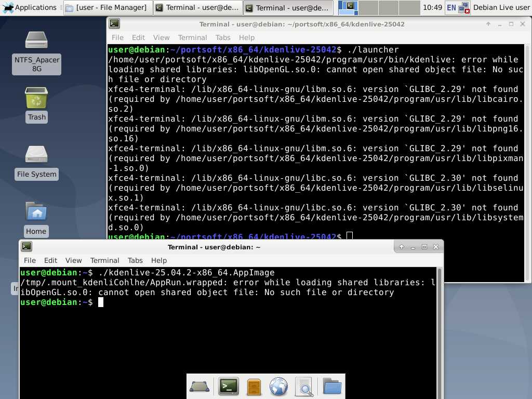Launch File Manager from the dock

coord(254,387)
